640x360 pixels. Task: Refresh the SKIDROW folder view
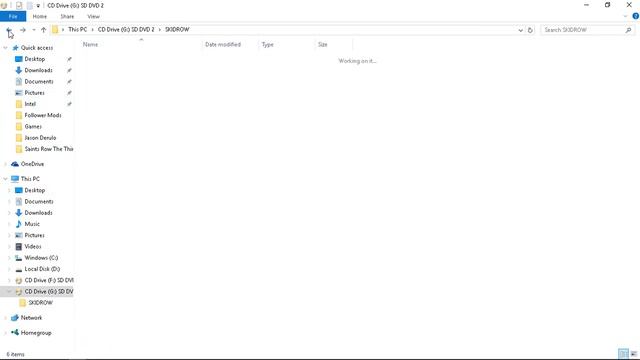click(530, 30)
